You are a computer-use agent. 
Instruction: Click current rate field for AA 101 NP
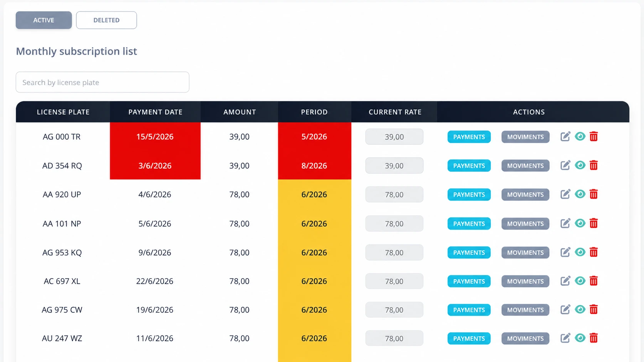394,224
